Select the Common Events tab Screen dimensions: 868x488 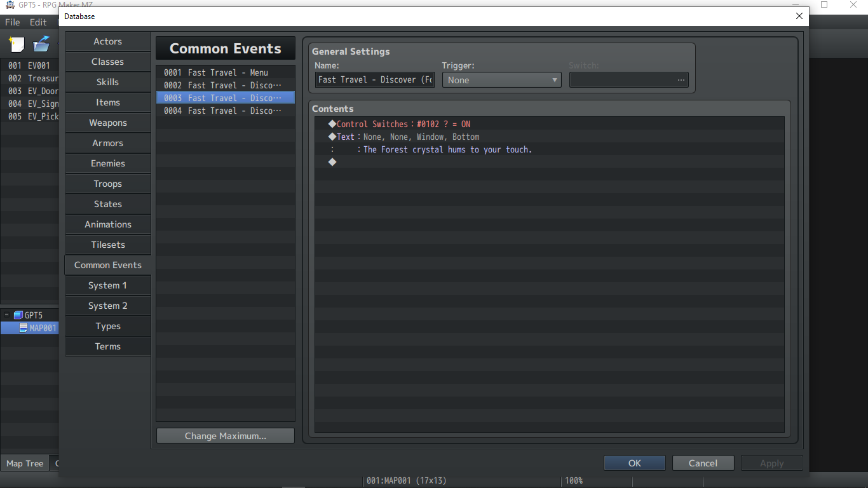click(108, 265)
